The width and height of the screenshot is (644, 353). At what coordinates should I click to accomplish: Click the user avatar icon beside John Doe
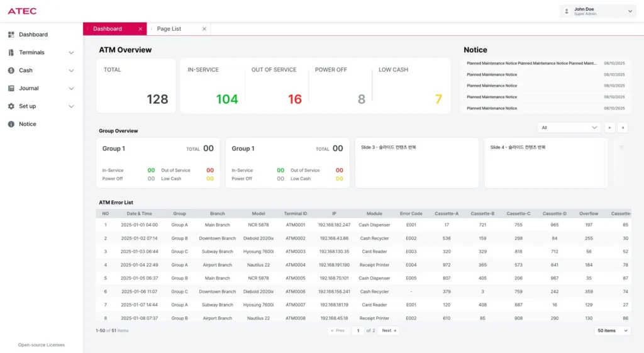click(567, 11)
